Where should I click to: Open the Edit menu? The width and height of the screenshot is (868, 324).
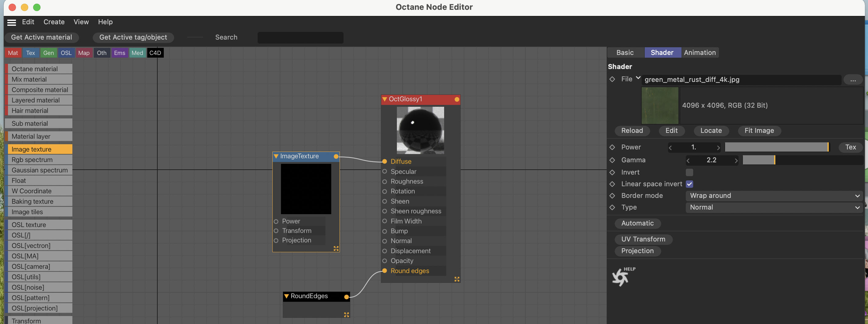pyautogui.click(x=28, y=22)
